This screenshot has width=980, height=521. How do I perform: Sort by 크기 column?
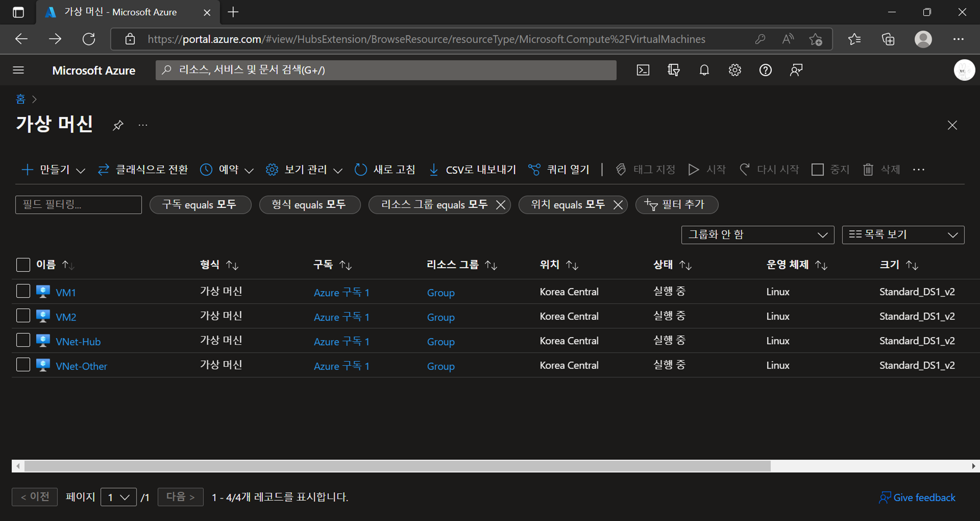pyautogui.click(x=899, y=265)
